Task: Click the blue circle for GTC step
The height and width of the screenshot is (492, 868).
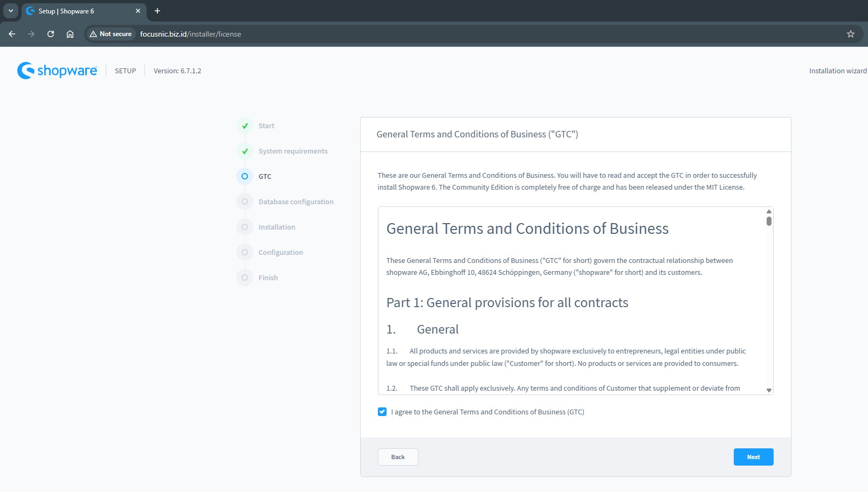Action: pos(245,176)
